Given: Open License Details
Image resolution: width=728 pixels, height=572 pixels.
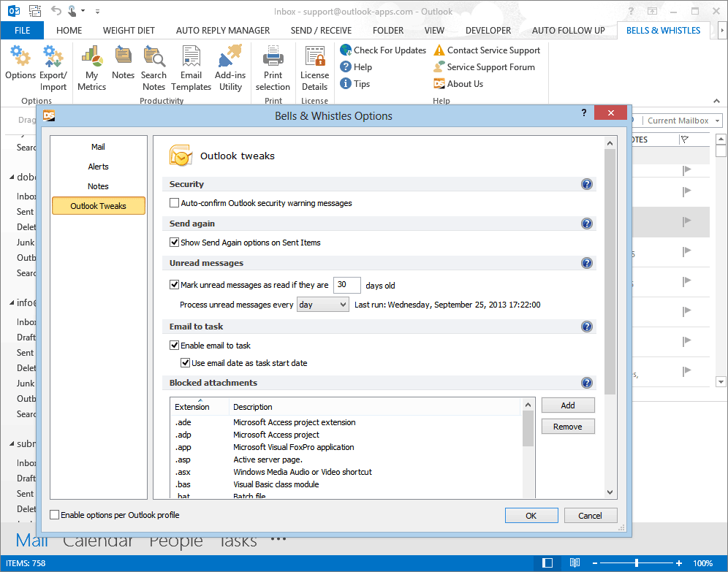Looking at the screenshot, I should (315, 68).
